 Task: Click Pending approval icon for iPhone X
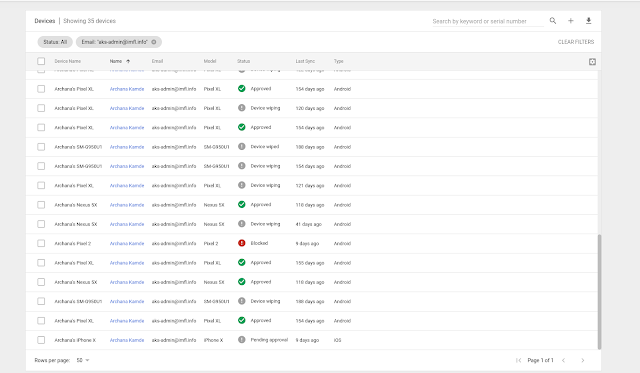pyautogui.click(x=242, y=340)
